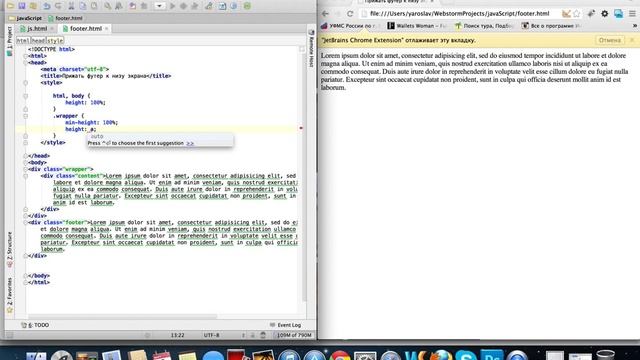Viewport: 640px width, 360px height.
Task: Open the TODO tool window
Action: 36,325
